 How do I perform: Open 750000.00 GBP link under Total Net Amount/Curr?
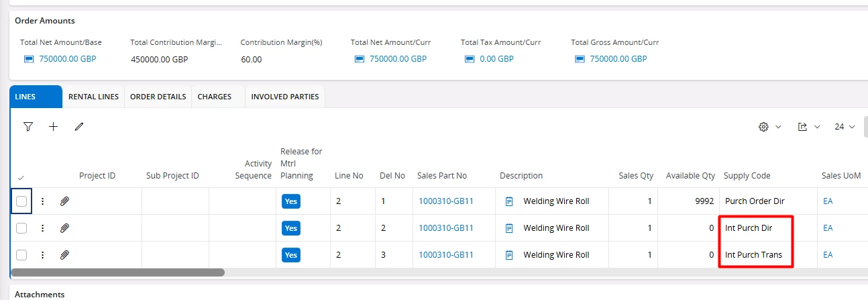(x=398, y=59)
